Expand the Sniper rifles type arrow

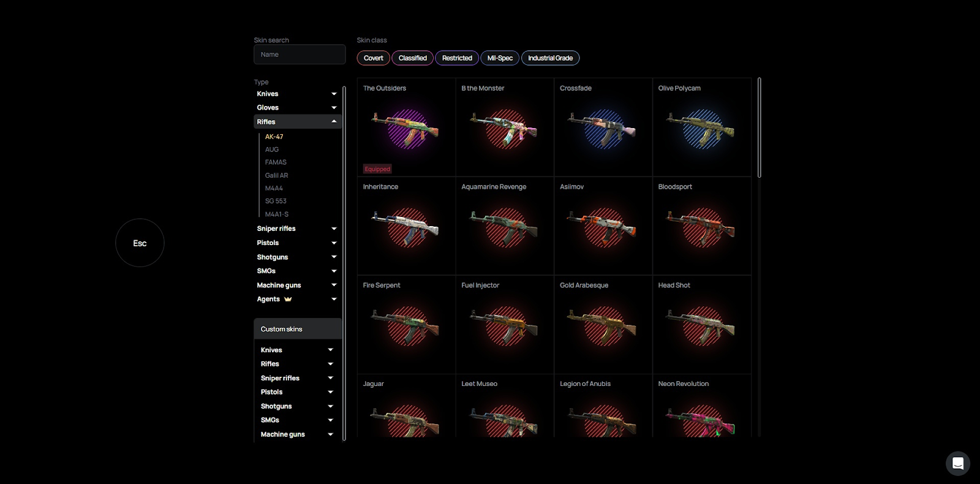click(x=334, y=229)
